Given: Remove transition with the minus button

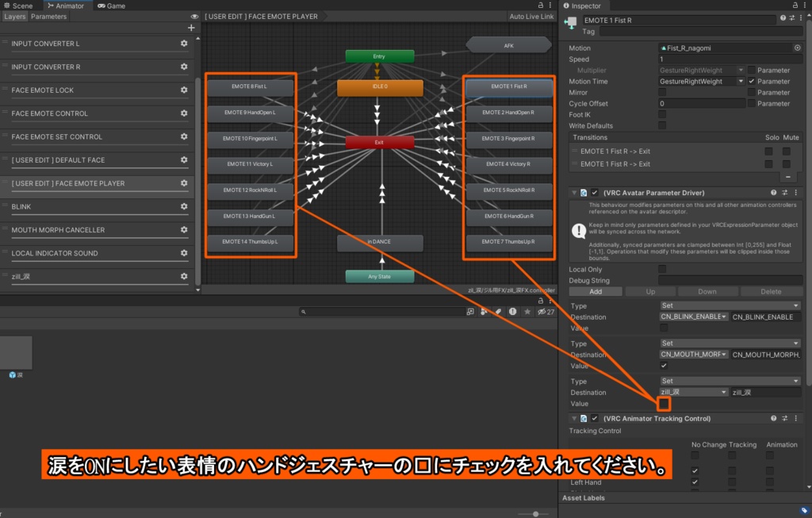Looking at the screenshot, I should [x=788, y=177].
